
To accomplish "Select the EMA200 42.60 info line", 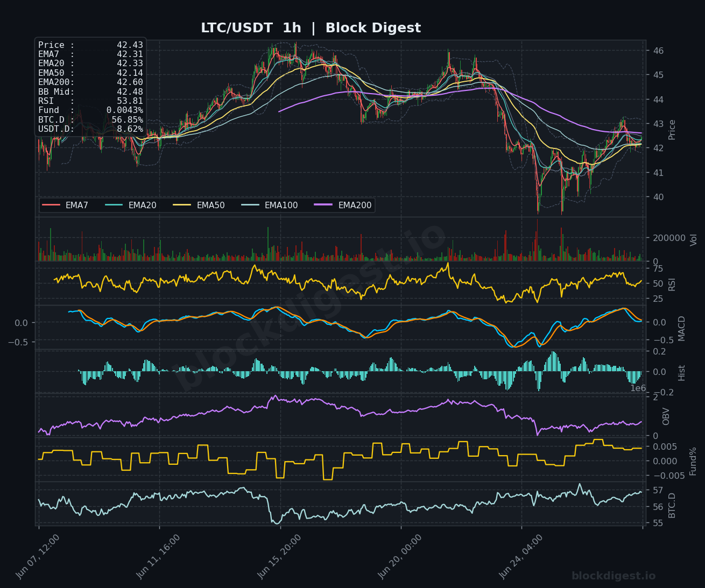I will (90, 82).
